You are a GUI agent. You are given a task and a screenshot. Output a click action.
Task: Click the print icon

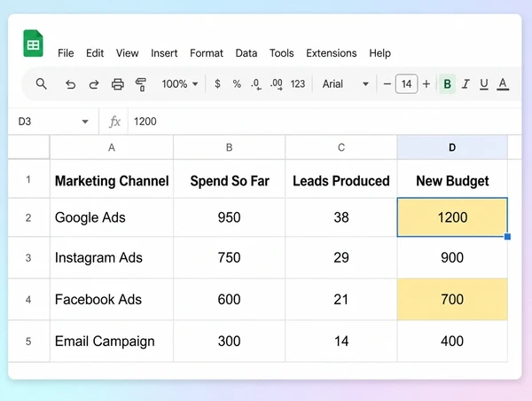(x=118, y=84)
